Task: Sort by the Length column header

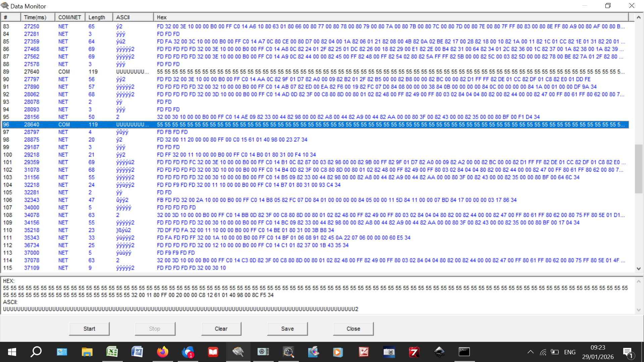Action: tap(97, 17)
